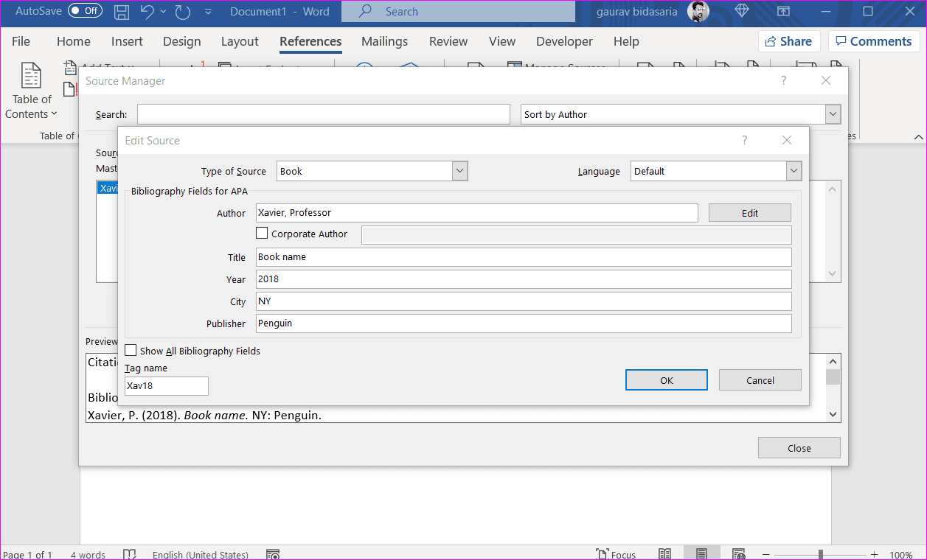This screenshot has height=560, width=927.
Task: Check the Corporate Author checkbox
Action: tap(262, 234)
